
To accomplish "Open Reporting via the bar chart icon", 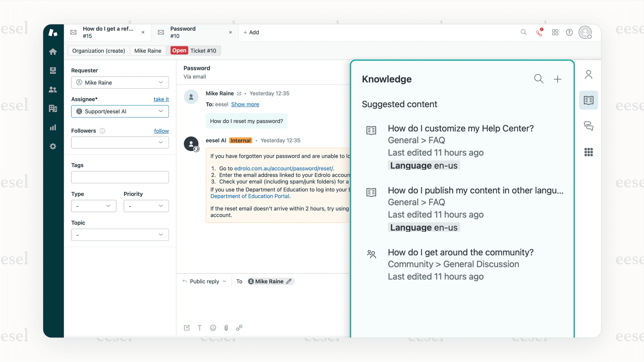I will (53, 127).
